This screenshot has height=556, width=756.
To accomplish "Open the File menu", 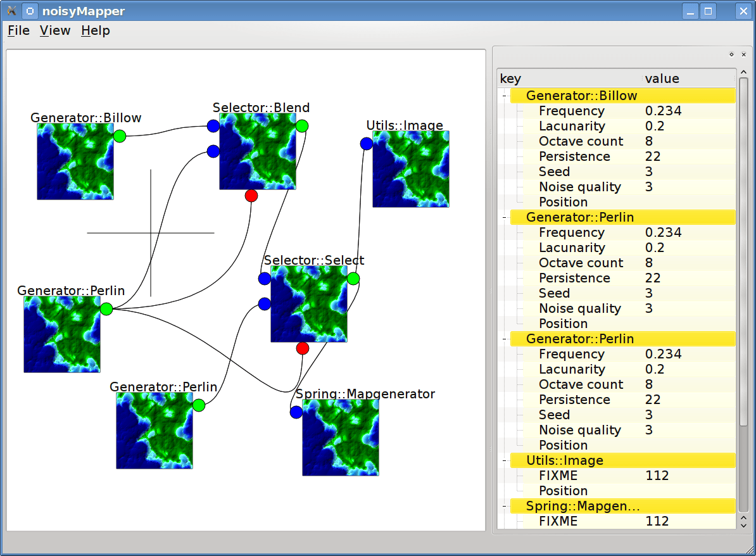I will click(x=18, y=30).
